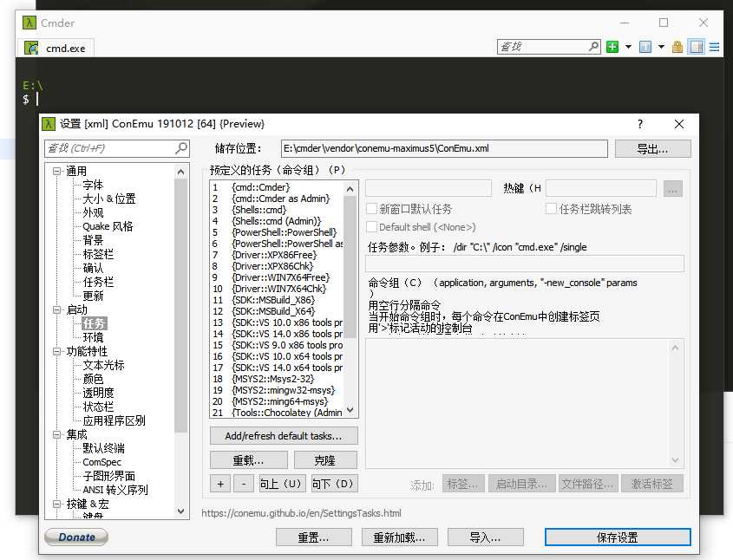Move task up with 向上 (U)
Image resolution: width=733 pixels, height=560 pixels.
[x=282, y=484]
